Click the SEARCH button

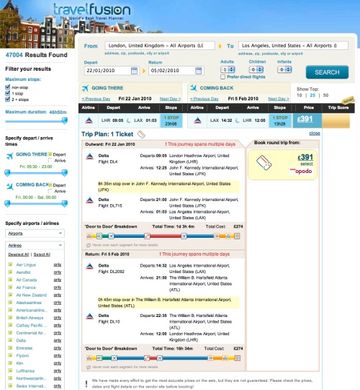tap(327, 72)
